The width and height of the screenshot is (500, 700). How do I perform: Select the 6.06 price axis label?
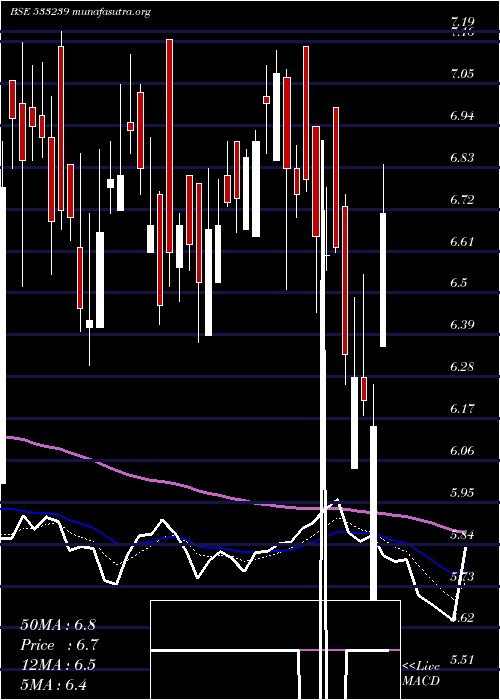click(462, 450)
